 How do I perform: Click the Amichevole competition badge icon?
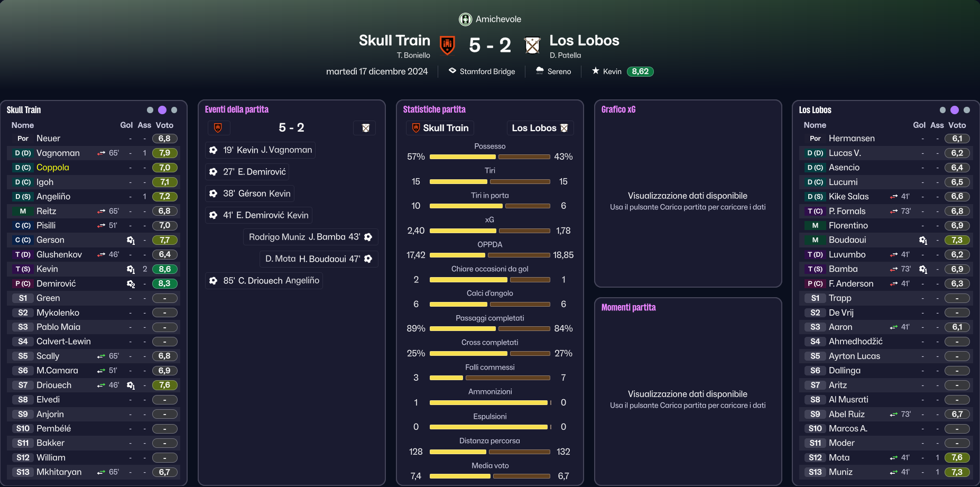(x=465, y=20)
